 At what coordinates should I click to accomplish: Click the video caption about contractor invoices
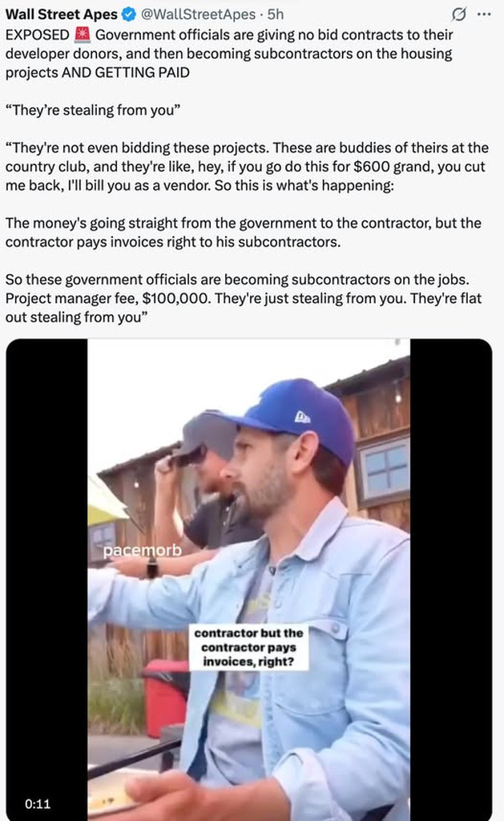click(248, 647)
